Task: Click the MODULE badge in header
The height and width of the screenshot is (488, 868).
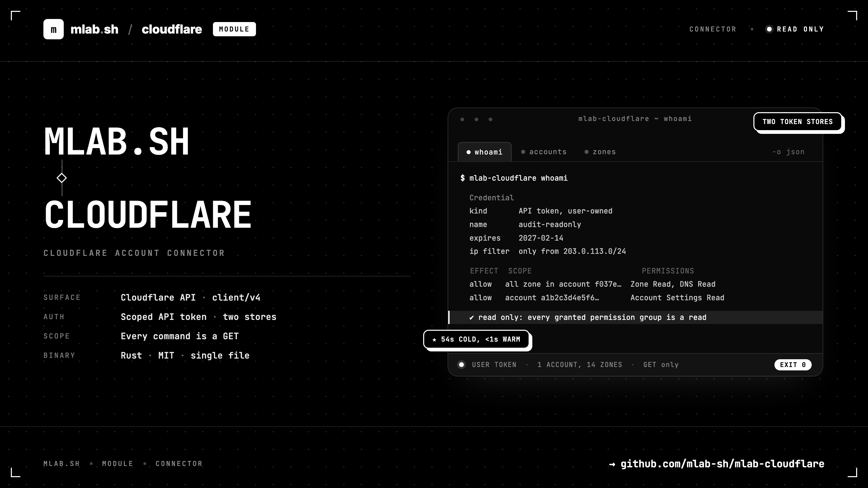Action: 234,29
